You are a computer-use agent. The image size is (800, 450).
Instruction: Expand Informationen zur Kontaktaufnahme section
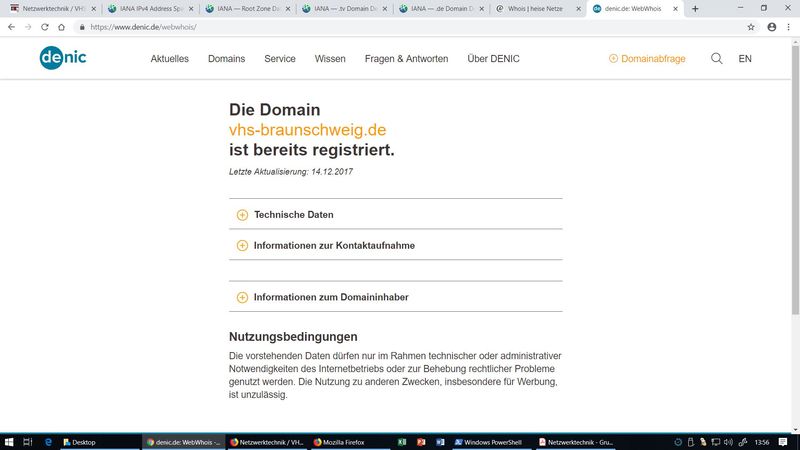(x=395, y=245)
